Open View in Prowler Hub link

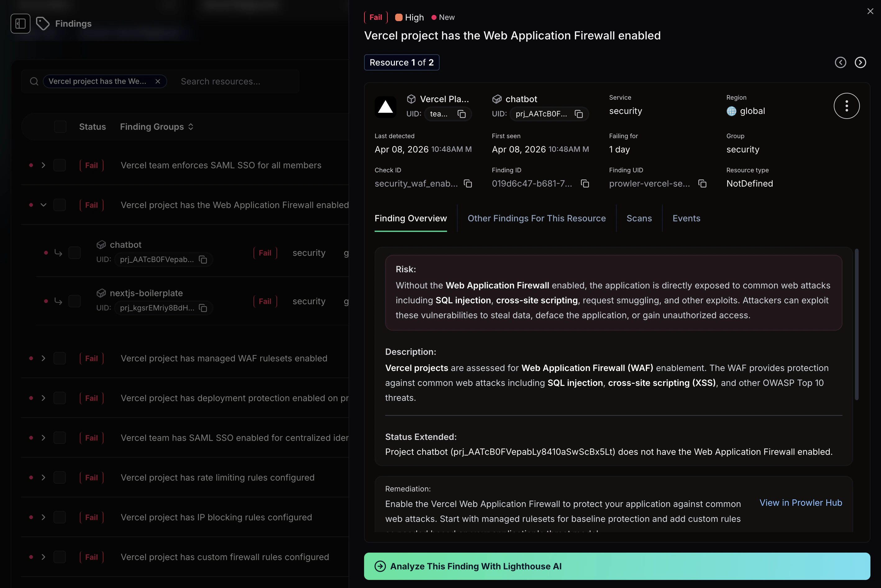pyautogui.click(x=801, y=503)
